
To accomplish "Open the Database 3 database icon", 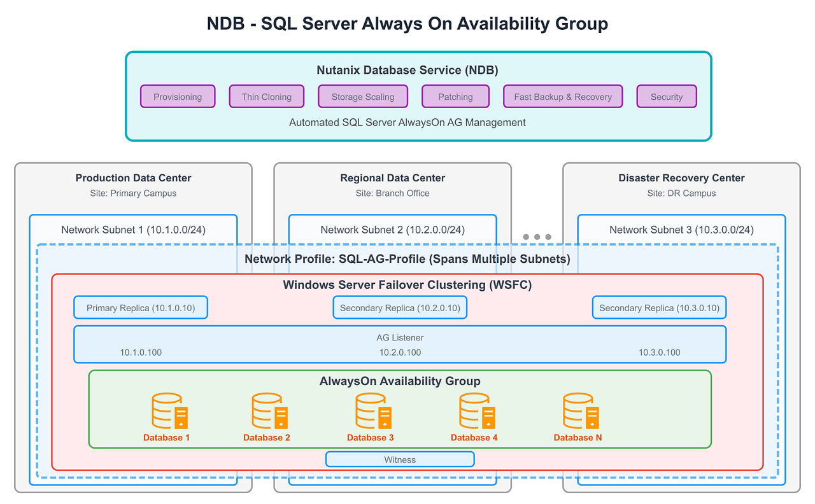I will [371, 412].
